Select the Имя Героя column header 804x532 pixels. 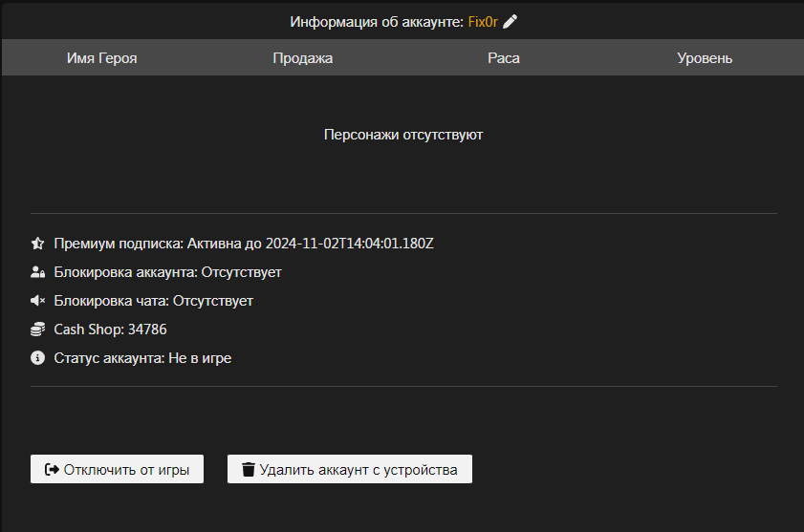pyautogui.click(x=102, y=58)
